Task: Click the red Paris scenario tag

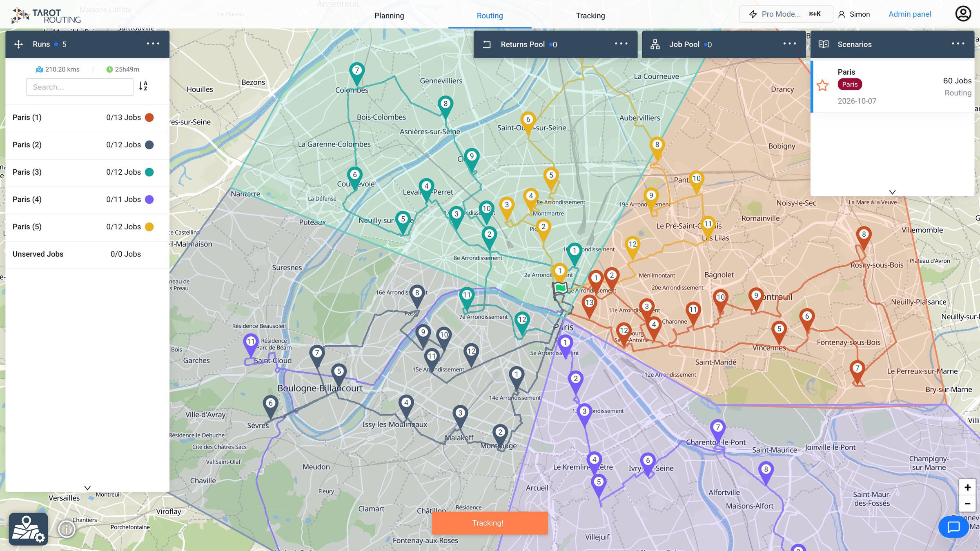Action: click(850, 84)
